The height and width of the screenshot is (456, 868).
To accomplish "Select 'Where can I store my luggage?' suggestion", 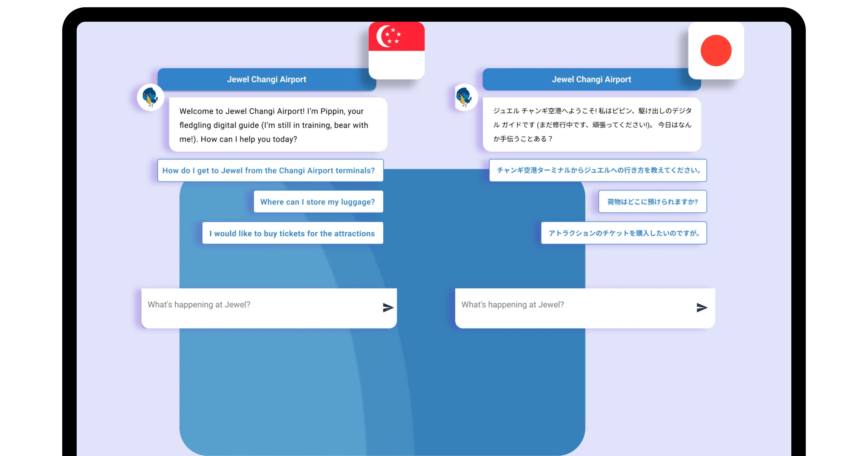I will (318, 202).
